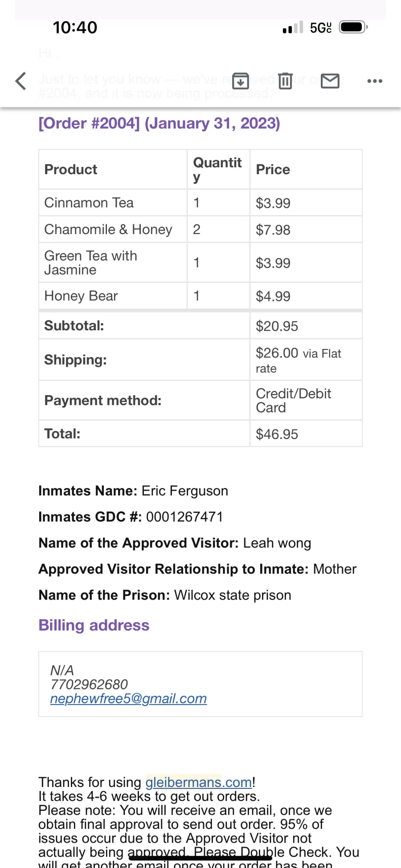Image resolution: width=401 pixels, height=868 pixels.
Task: Delete the email using the trash icon
Action: 285,81
